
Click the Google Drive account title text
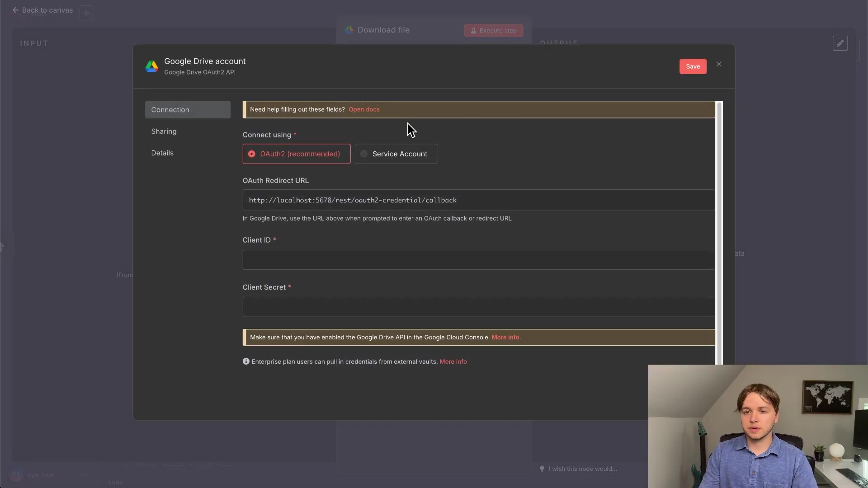point(205,61)
